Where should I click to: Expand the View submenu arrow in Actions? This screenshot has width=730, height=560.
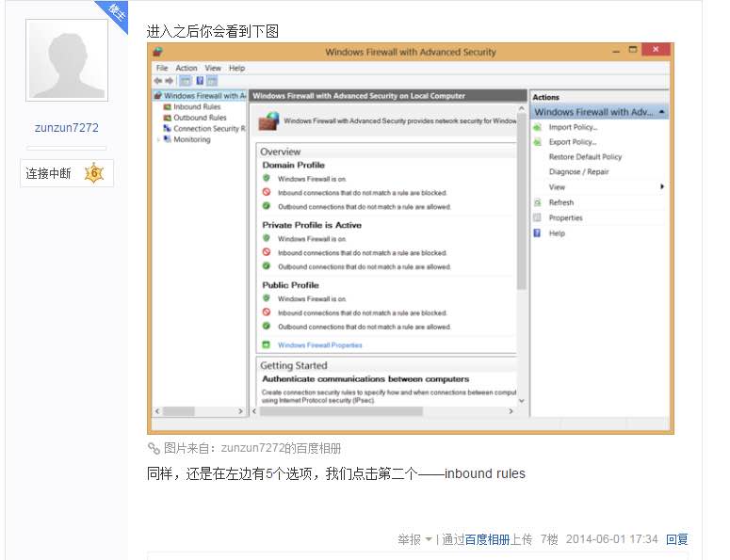[661, 186]
